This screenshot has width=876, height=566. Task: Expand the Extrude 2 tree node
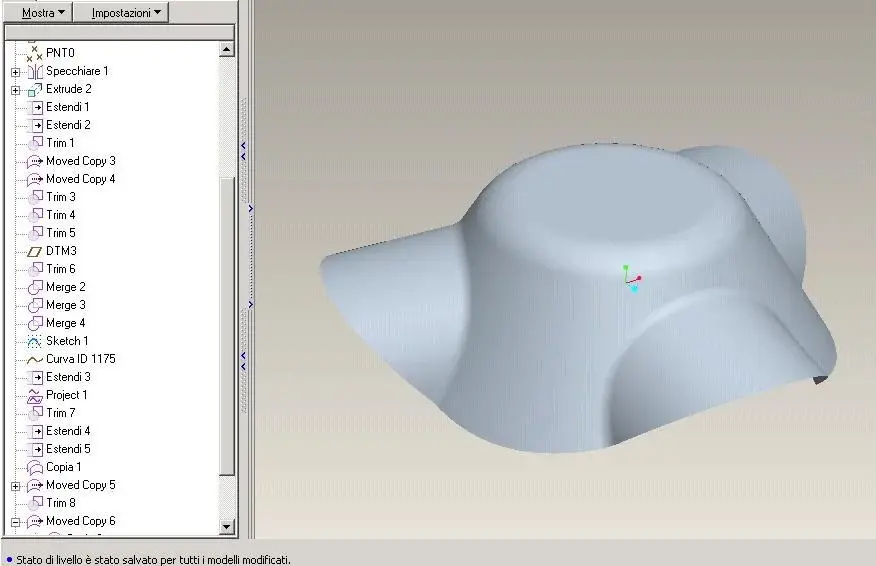point(16,90)
